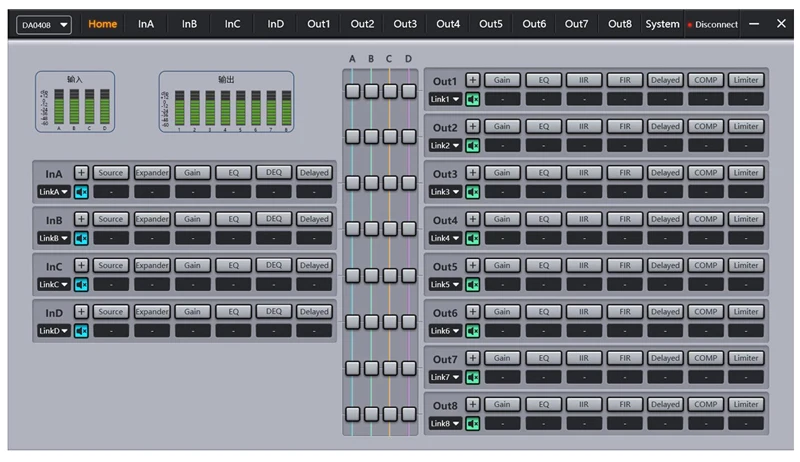
Task: Mute Out4 using its green speaker icon
Action: tap(472, 238)
